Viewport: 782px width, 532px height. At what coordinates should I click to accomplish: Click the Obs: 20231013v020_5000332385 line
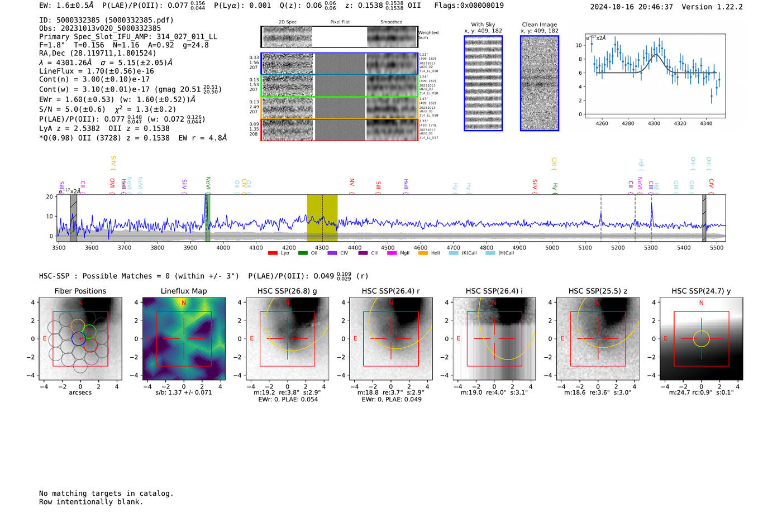100,28
